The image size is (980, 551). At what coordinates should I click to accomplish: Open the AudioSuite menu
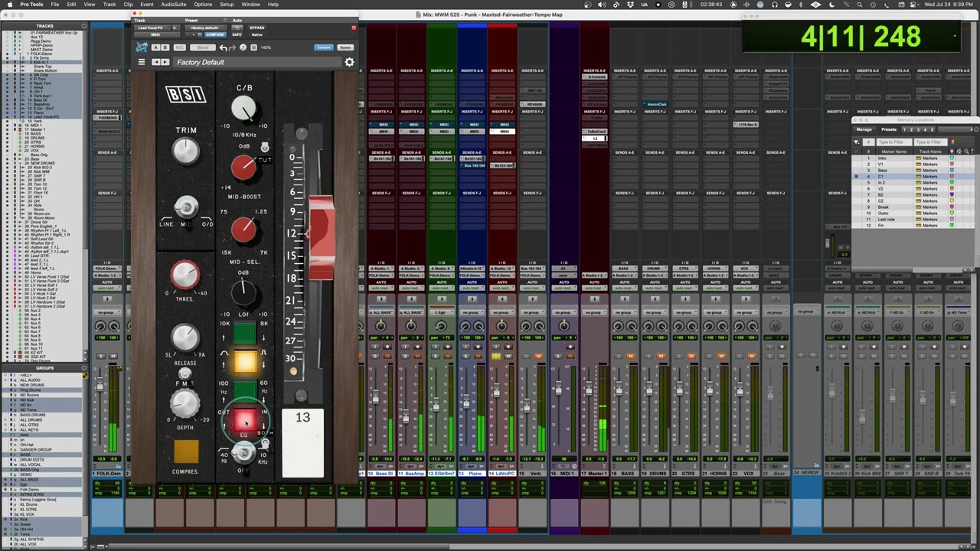click(174, 5)
